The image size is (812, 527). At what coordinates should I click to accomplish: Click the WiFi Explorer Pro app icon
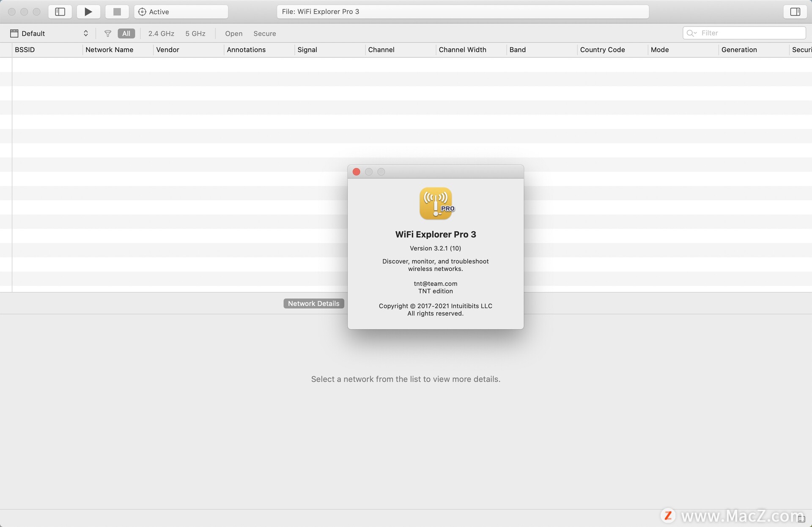click(436, 203)
